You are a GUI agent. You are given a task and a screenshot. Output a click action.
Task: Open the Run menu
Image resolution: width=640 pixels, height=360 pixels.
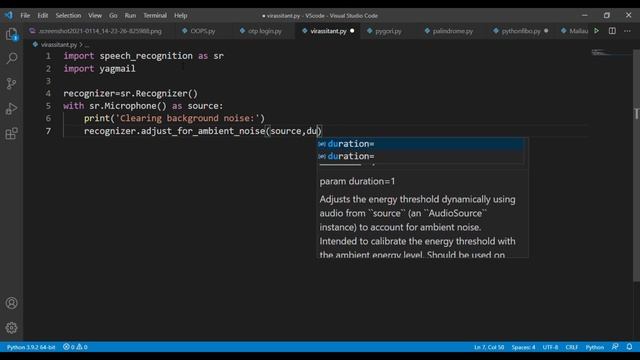[x=130, y=16]
